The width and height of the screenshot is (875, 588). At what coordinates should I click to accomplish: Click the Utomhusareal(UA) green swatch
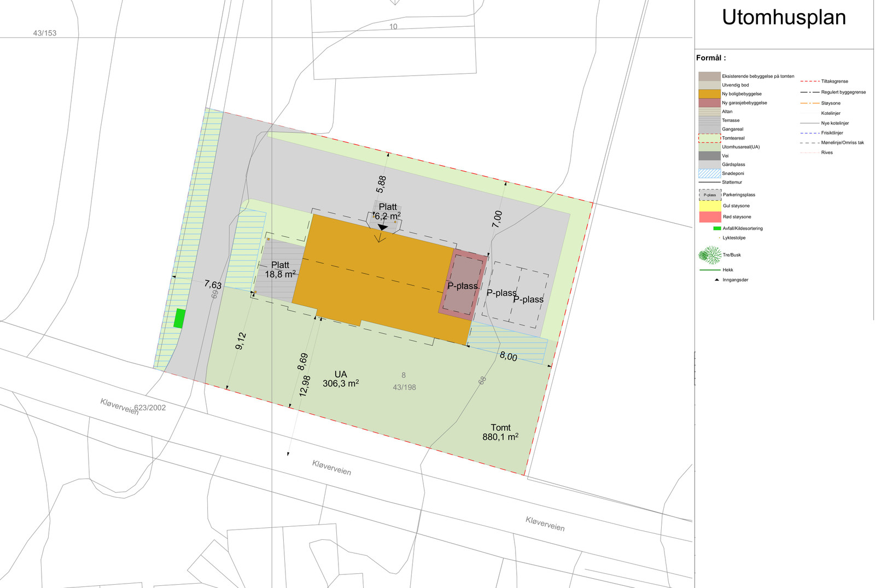[709, 147]
